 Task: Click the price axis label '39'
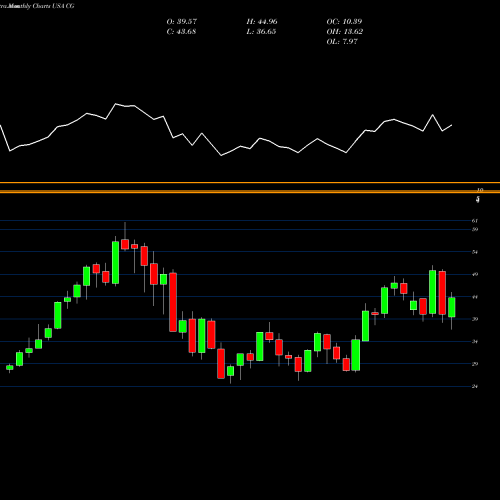pos(475,319)
